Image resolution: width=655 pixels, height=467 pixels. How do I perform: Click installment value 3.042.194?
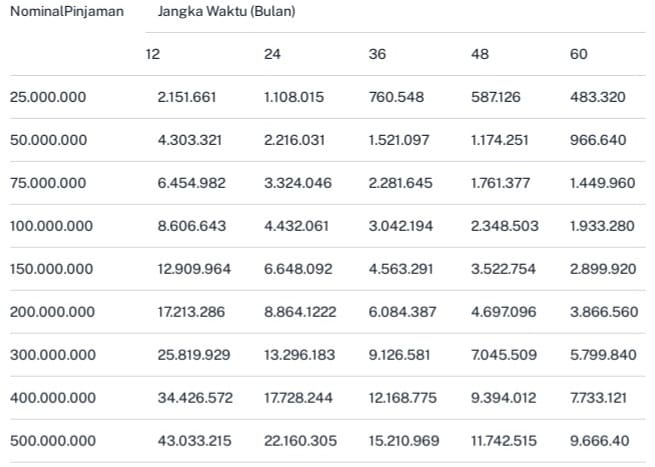click(401, 226)
